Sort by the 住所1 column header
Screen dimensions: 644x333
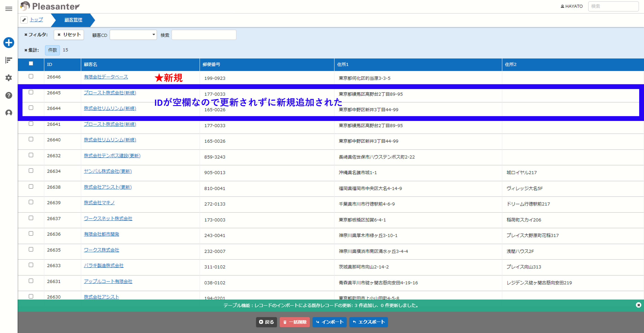tap(418, 64)
